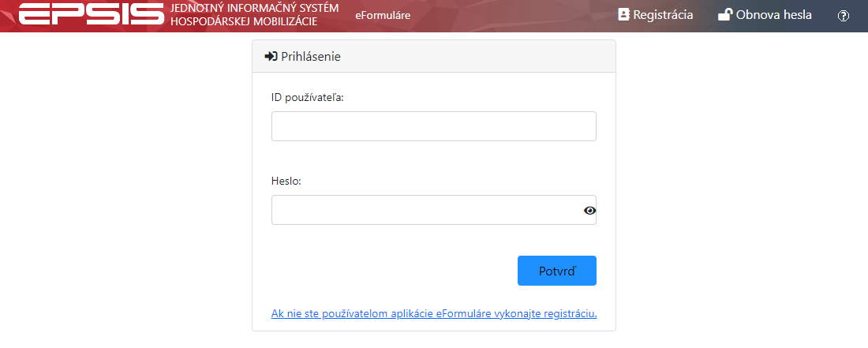
Task: Click the Potvrď confirm button
Action: coord(557,271)
